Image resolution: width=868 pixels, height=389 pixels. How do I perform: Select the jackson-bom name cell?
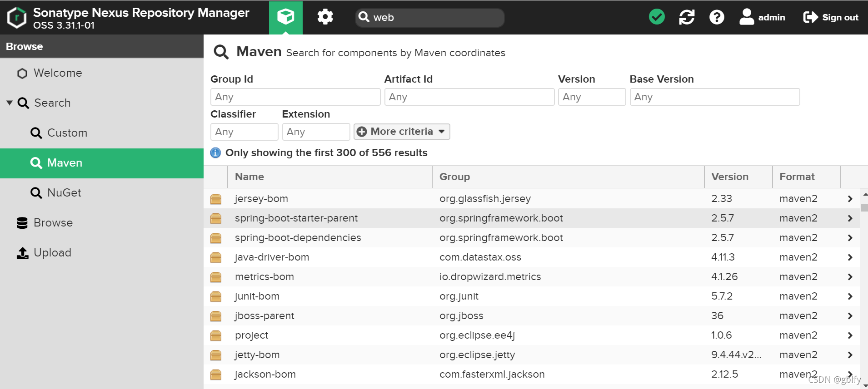click(265, 374)
